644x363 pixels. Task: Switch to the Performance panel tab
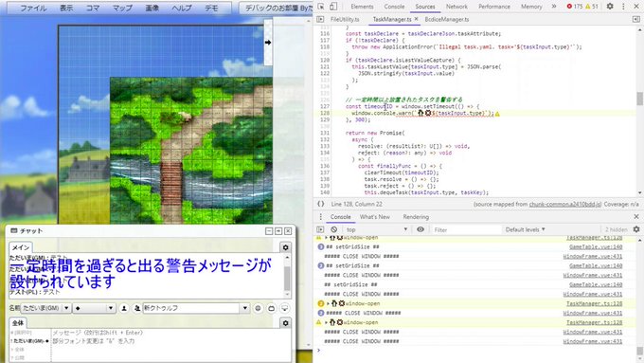[x=494, y=7]
